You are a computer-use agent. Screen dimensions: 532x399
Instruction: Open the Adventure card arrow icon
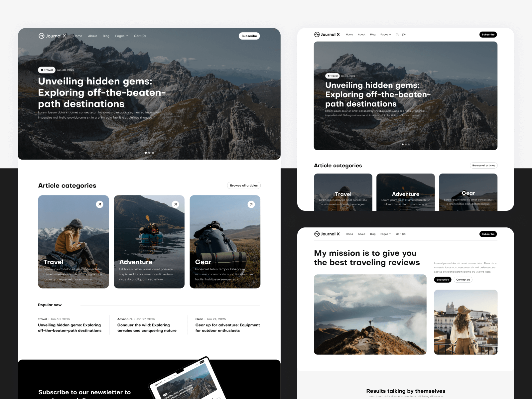click(x=175, y=204)
